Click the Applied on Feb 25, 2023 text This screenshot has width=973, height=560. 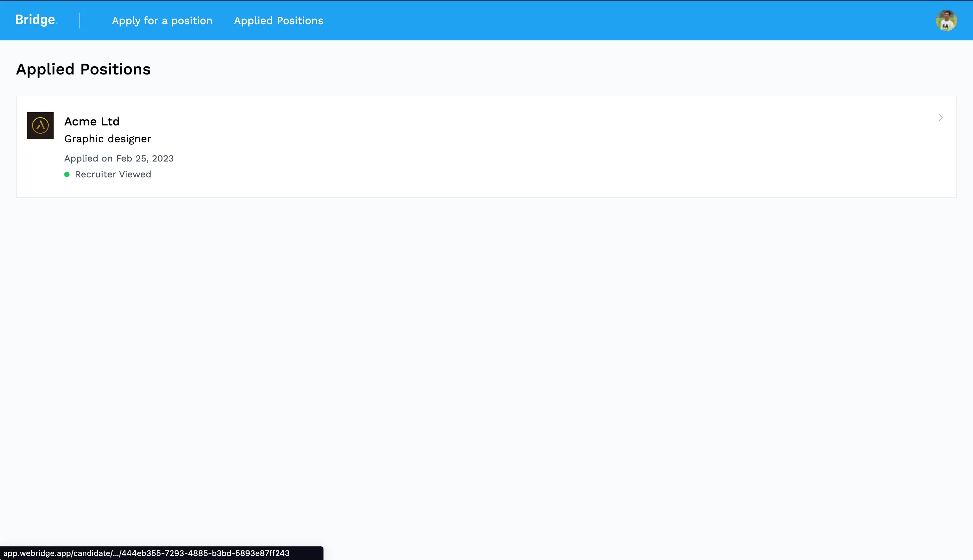click(119, 159)
